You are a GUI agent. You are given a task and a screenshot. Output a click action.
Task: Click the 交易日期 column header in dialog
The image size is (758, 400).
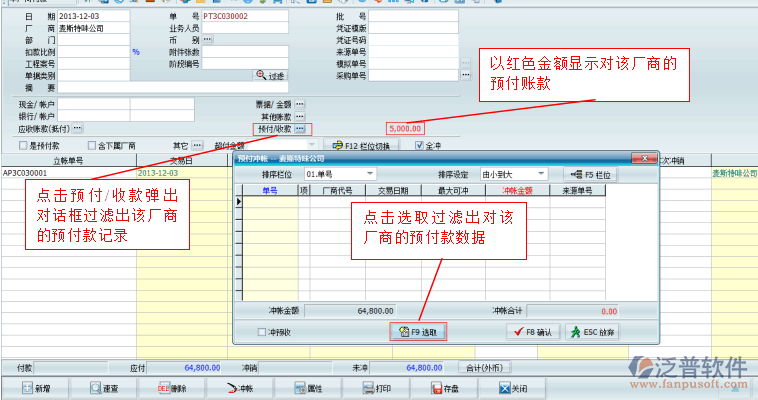click(393, 191)
